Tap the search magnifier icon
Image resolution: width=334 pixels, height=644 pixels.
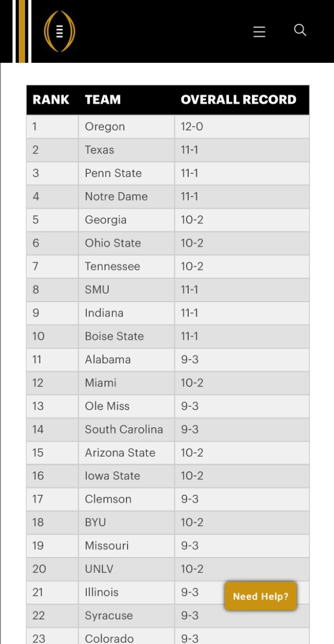tap(300, 30)
